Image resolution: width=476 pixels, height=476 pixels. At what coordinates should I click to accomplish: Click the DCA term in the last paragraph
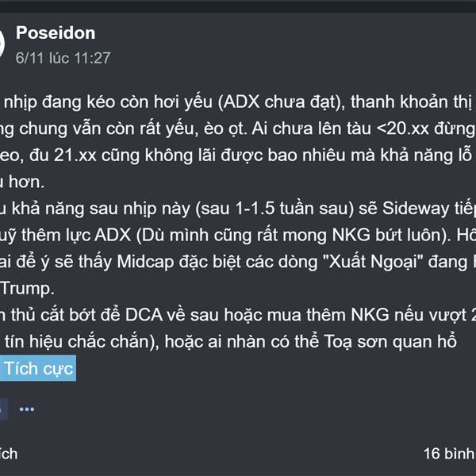click(144, 315)
